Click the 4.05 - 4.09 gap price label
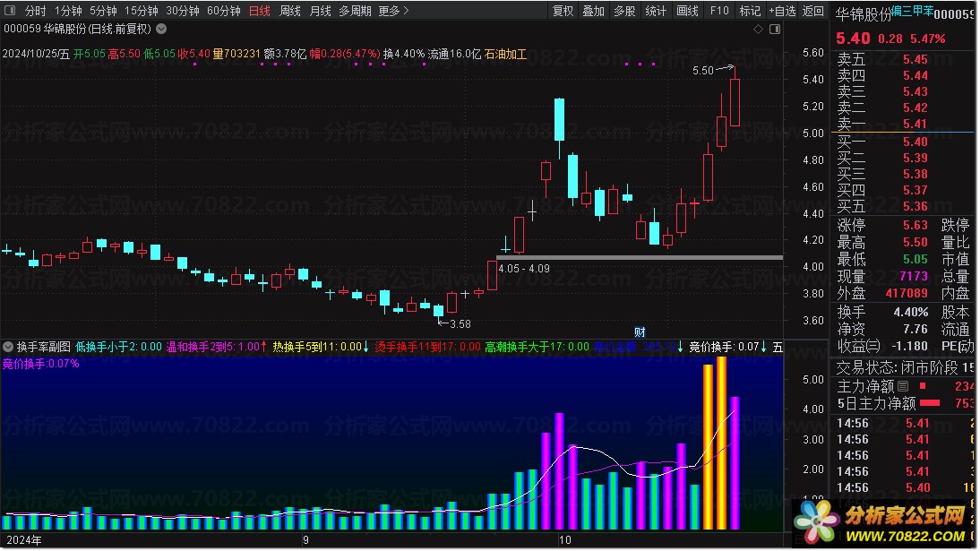980x551 pixels. [524, 269]
